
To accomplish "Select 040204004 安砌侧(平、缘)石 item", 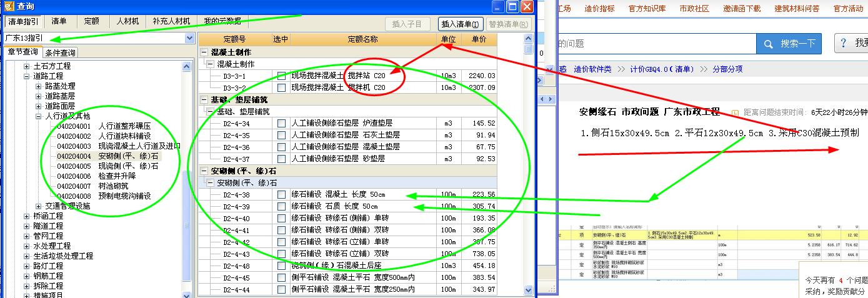I will tap(107, 156).
